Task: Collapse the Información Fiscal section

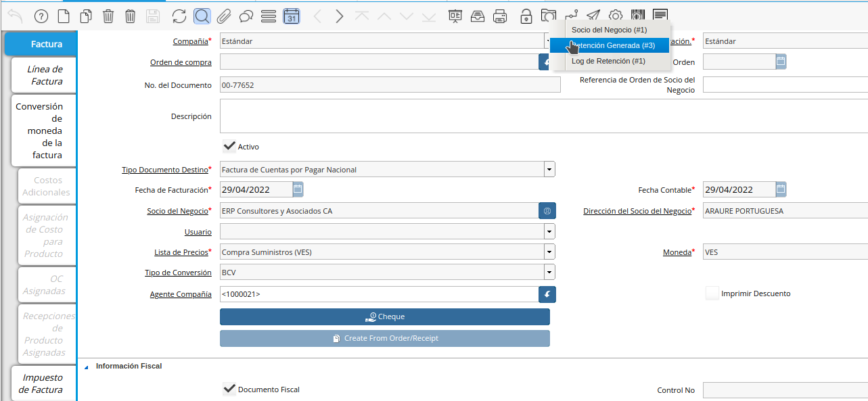Action: [x=86, y=367]
